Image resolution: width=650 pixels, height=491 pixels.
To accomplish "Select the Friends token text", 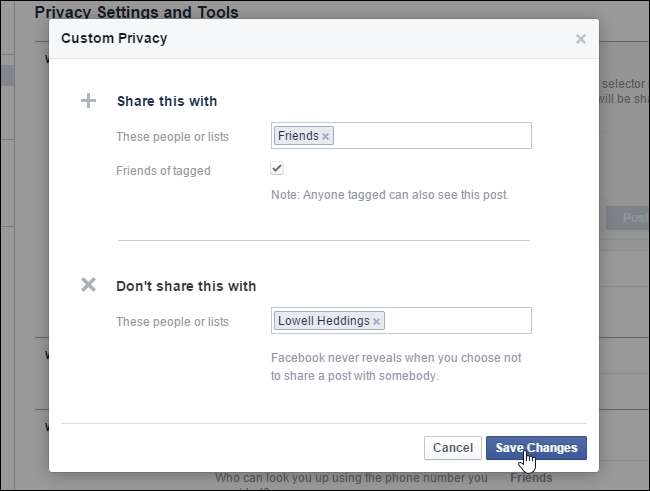I will point(298,136).
